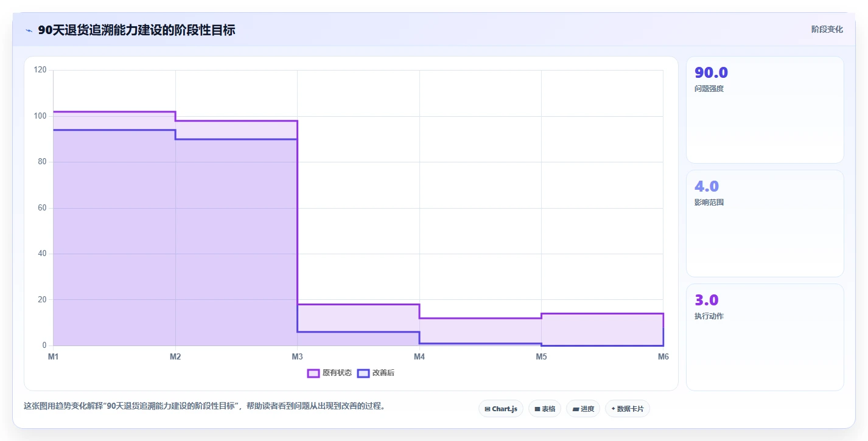
Task: Click the 120 y-axis value
Action: pyautogui.click(x=40, y=70)
